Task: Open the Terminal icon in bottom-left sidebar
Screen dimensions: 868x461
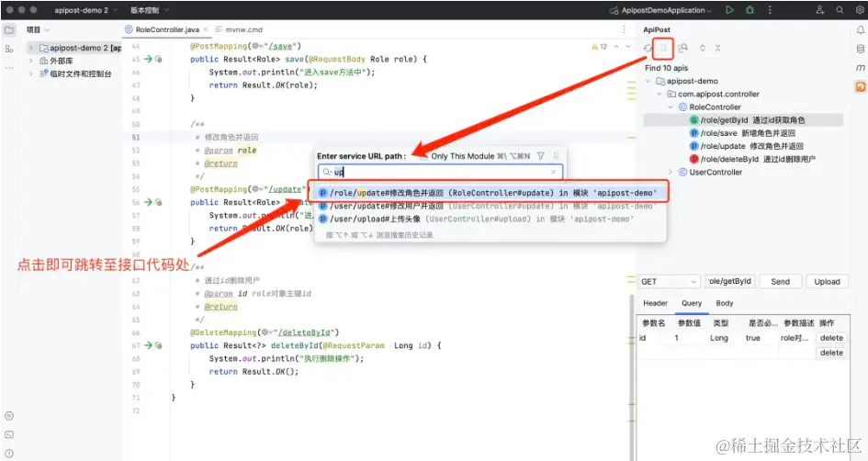Action: point(9,435)
